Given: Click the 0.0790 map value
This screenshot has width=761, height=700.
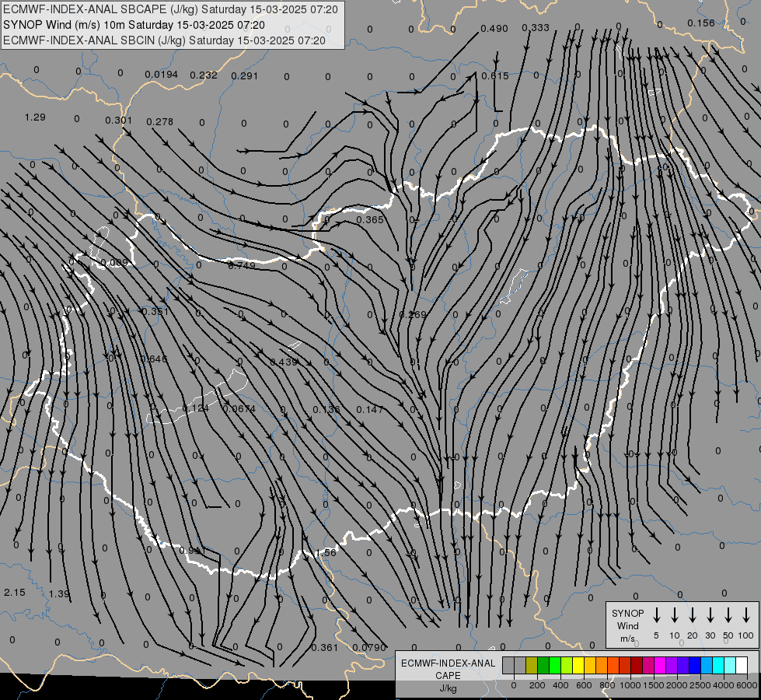Looking at the screenshot, I should point(369,648).
